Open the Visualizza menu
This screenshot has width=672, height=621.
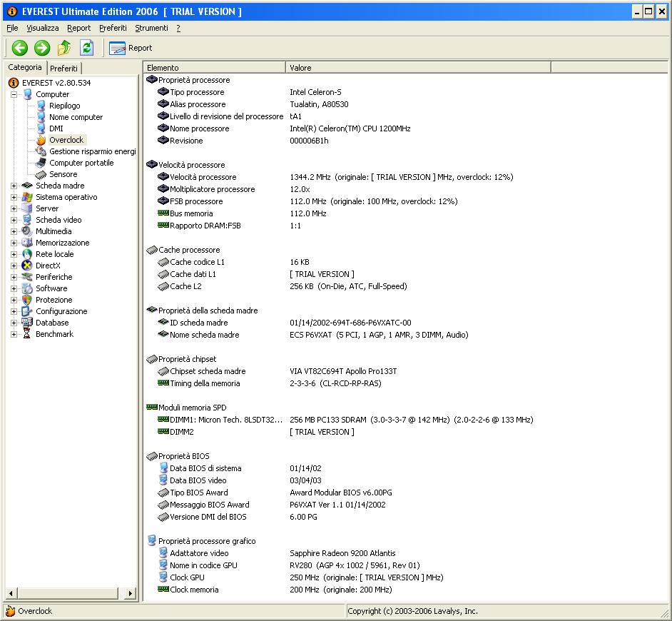[x=42, y=28]
